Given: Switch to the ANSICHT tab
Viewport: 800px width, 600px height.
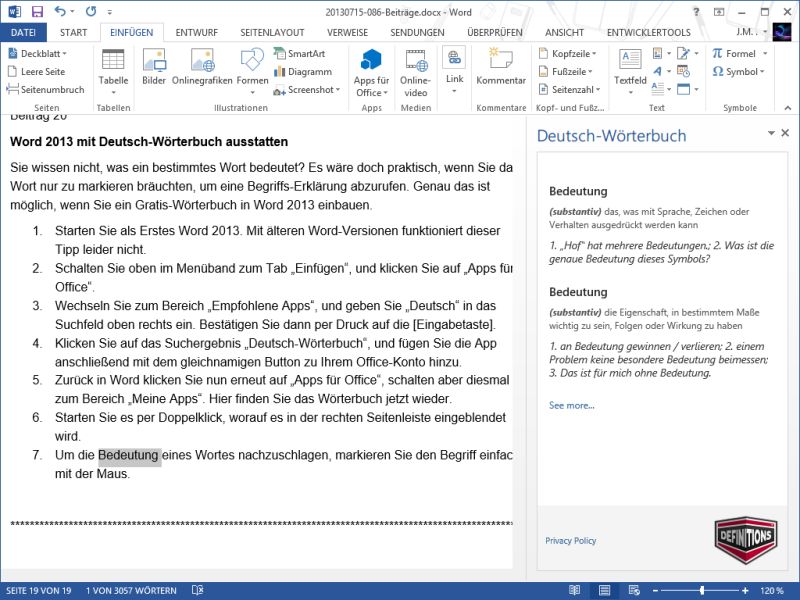Looking at the screenshot, I should (x=564, y=32).
